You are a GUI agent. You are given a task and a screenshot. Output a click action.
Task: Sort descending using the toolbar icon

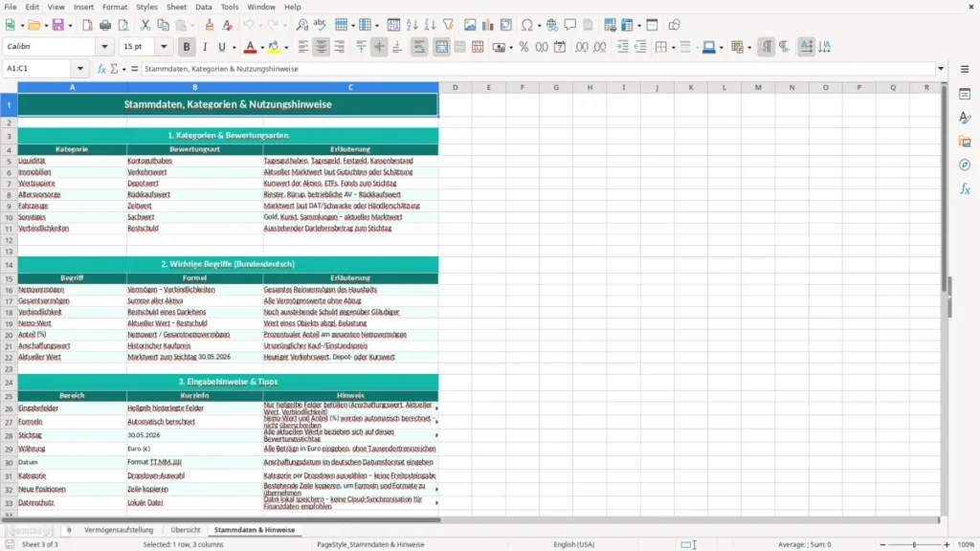coord(430,25)
